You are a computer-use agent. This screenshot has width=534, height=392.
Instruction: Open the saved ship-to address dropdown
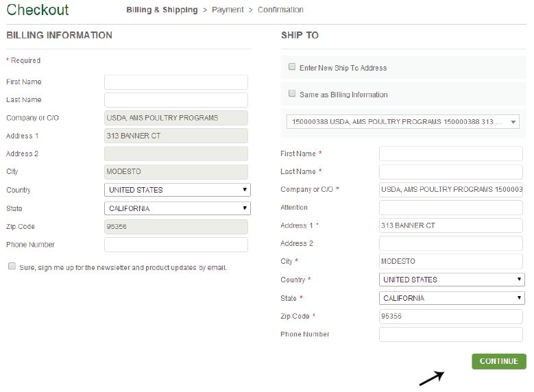[x=403, y=122]
